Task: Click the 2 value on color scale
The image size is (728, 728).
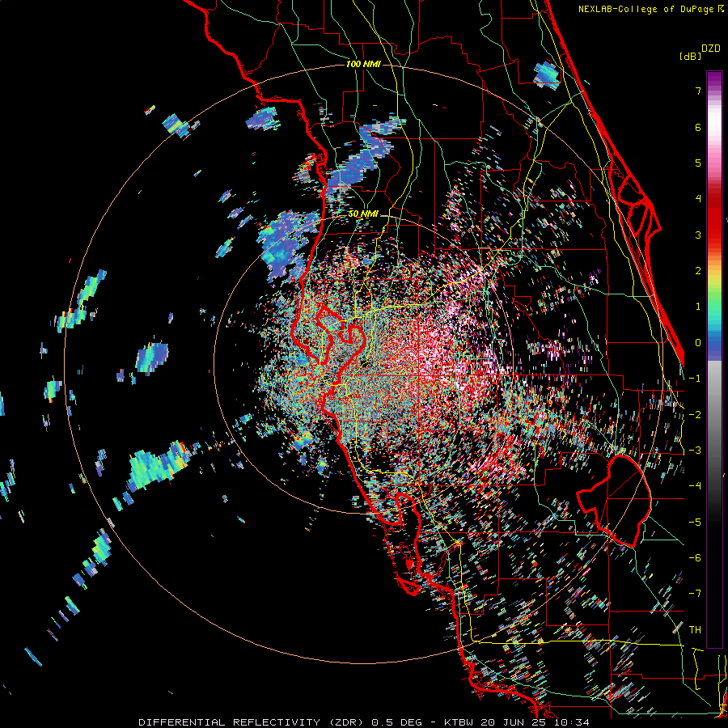Action: [698, 271]
